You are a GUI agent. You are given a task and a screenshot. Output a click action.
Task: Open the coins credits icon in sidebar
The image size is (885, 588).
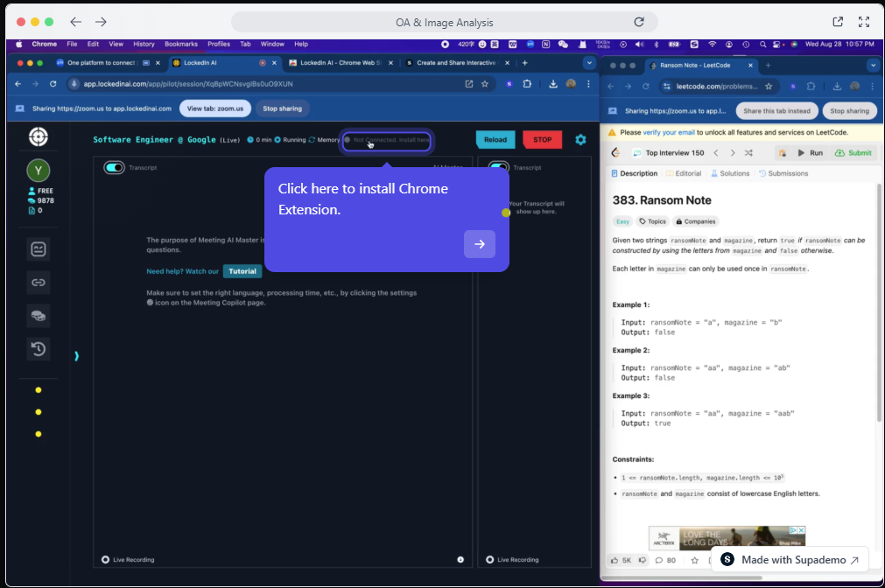click(39, 316)
